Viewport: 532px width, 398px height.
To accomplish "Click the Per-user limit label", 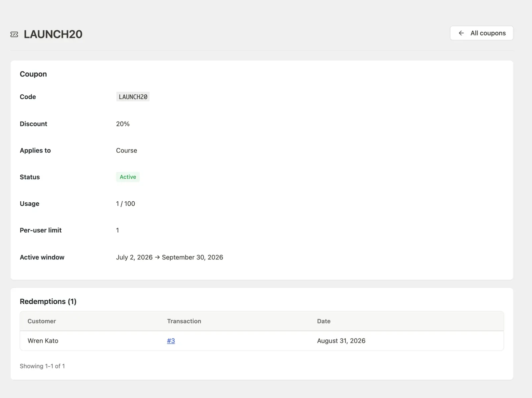I will [41, 230].
